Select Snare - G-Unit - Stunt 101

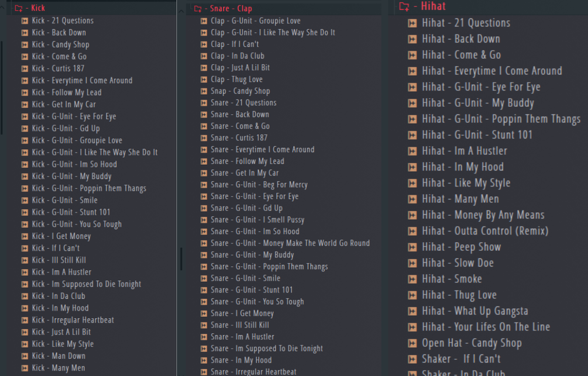(x=252, y=290)
